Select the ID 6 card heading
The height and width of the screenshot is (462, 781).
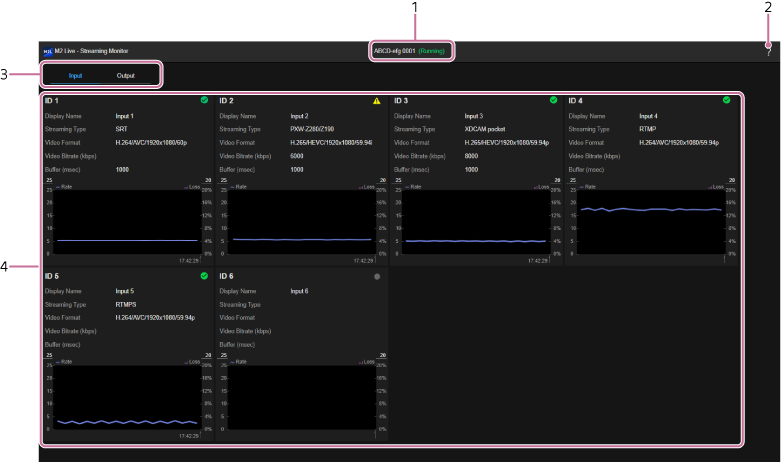pyautogui.click(x=226, y=276)
